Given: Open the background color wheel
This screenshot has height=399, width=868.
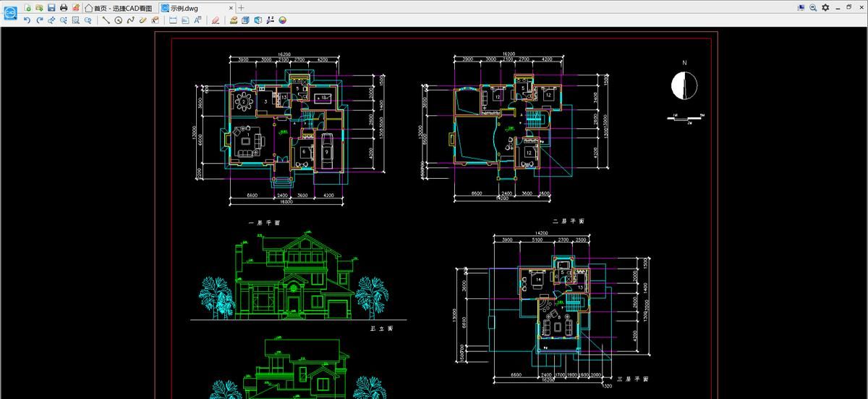Looking at the screenshot, I should coord(282,20).
